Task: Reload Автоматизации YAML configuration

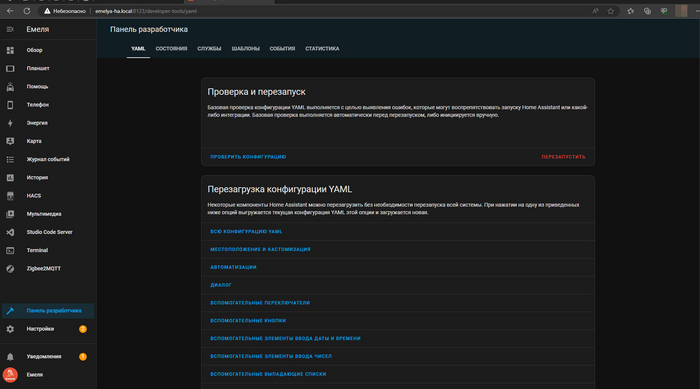Action: (x=233, y=267)
